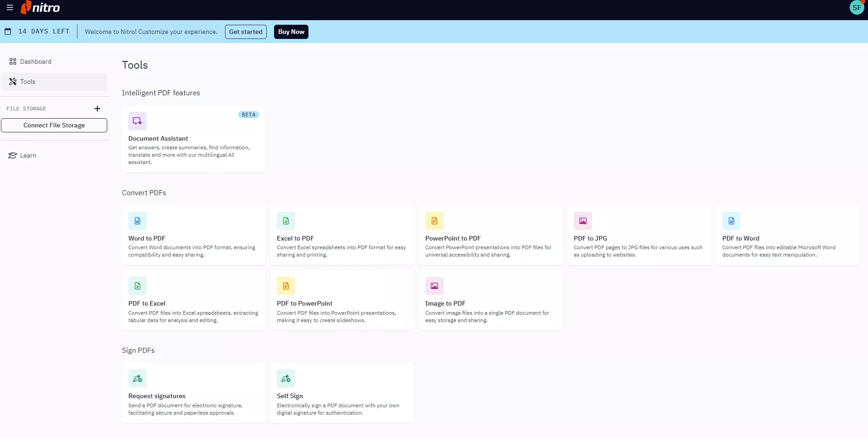Click the Image to PDF description text

point(487,317)
